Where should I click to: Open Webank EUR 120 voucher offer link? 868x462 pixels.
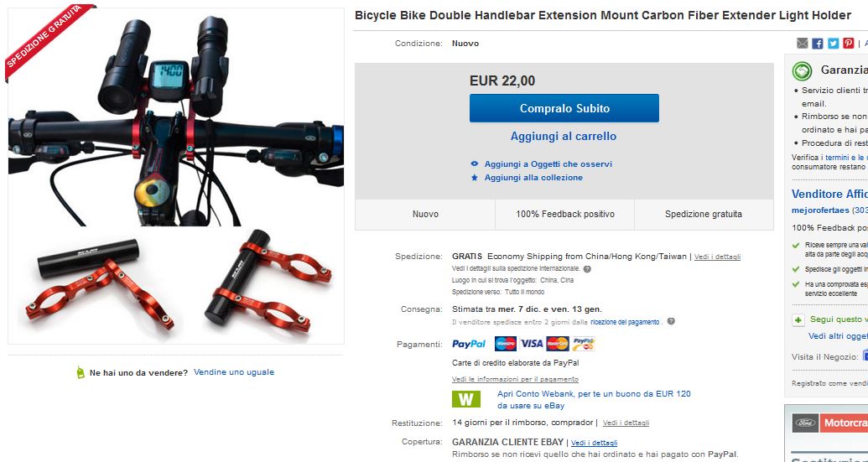594,399
